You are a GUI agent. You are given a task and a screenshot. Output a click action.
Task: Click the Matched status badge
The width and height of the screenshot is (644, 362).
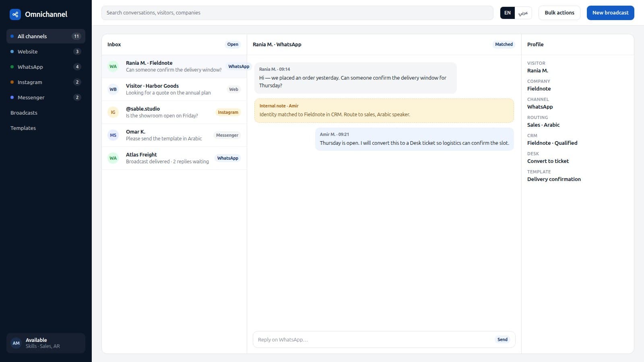pos(504,44)
